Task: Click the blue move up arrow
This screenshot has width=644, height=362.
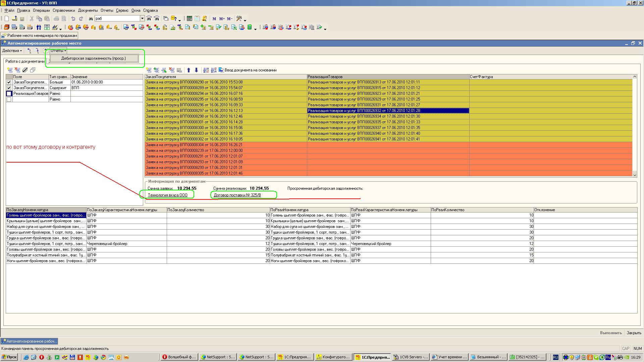Action: [189, 70]
